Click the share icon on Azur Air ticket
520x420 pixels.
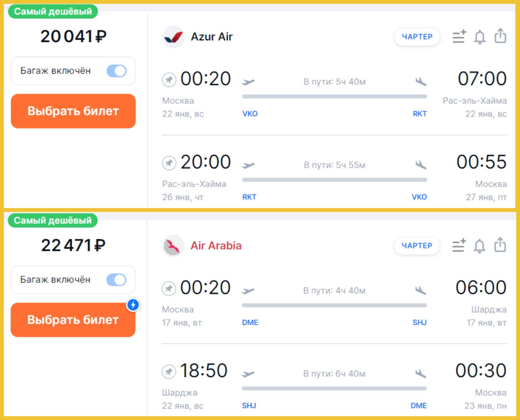tap(500, 36)
